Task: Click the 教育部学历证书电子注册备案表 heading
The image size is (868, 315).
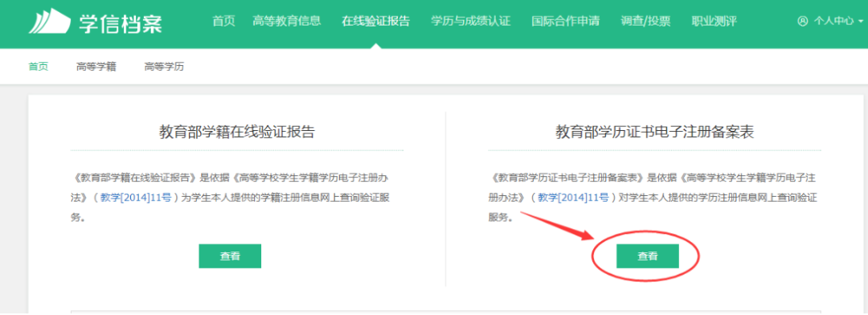Action: point(655,133)
